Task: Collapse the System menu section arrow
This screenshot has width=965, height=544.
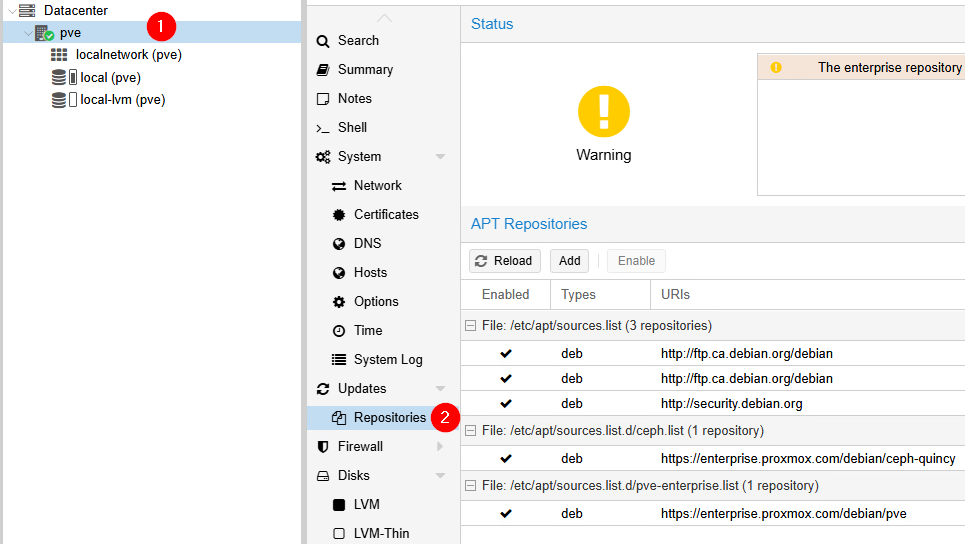Action: click(440, 157)
